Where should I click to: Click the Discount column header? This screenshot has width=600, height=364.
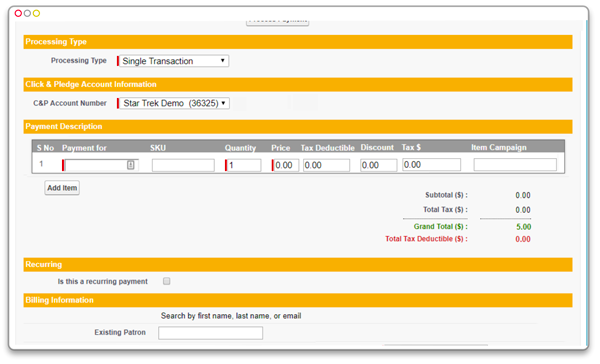click(377, 147)
